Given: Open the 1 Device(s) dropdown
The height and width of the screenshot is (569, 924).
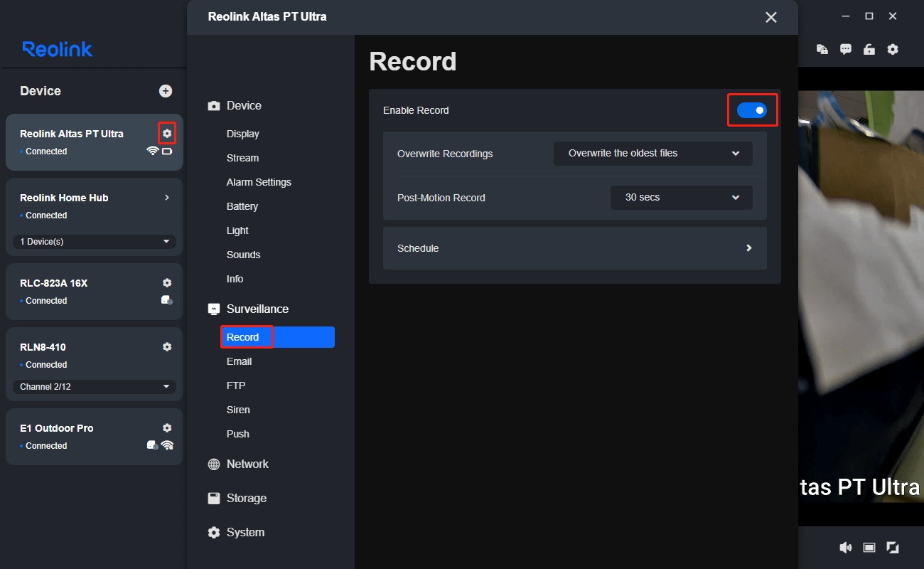Looking at the screenshot, I should tap(95, 242).
